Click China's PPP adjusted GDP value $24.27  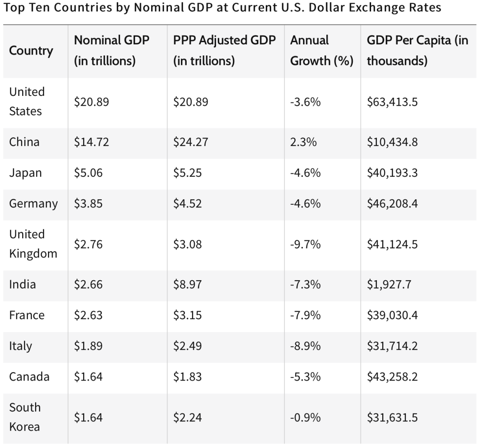(191, 142)
